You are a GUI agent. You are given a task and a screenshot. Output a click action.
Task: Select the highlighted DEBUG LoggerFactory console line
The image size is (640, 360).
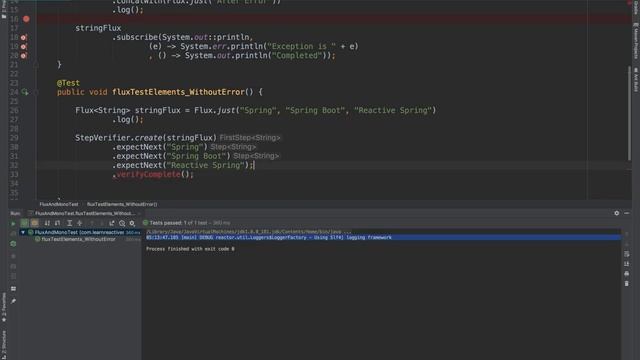coord(383,237)
